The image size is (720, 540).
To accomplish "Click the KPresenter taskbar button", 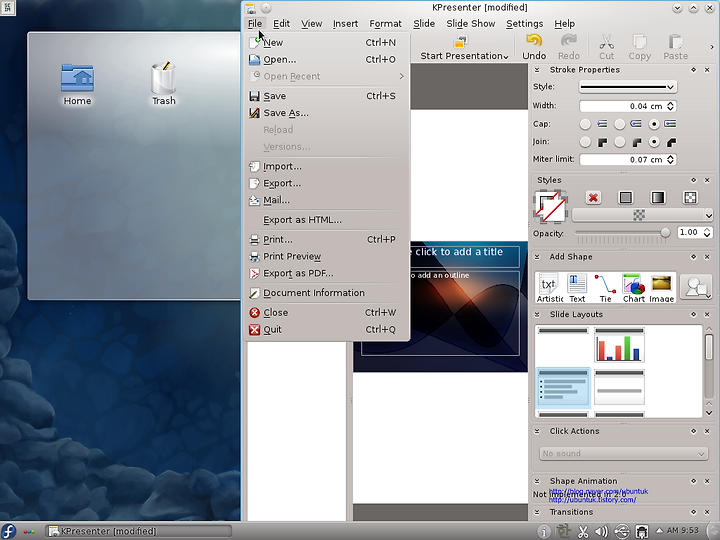I will click(x=138, y=531).
